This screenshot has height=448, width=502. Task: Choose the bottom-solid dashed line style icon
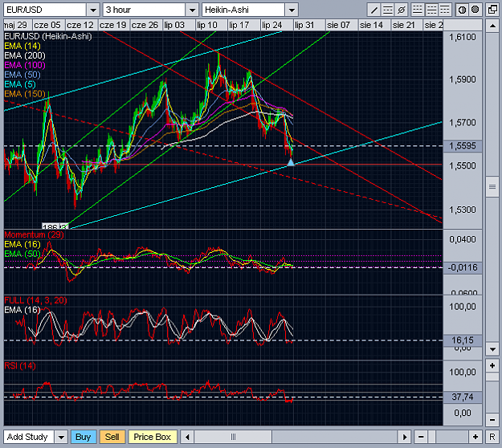coord(417,10)
